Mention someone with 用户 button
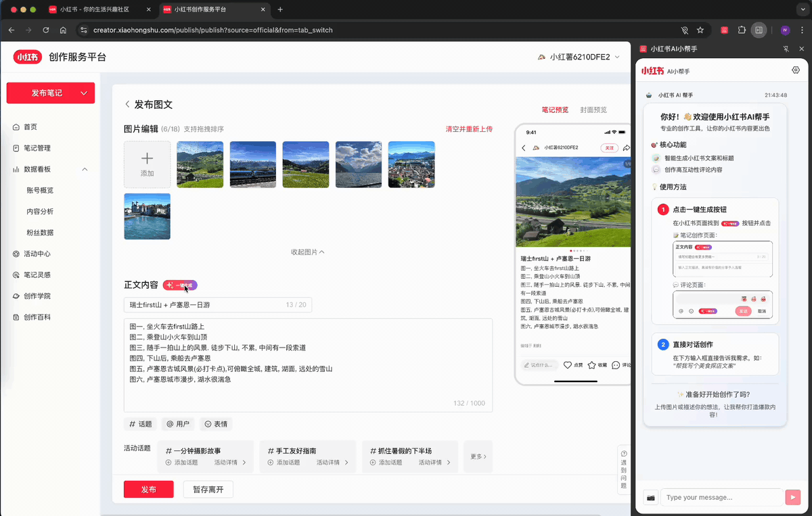This screenshot has height=516, width=812. coord(178,424)
